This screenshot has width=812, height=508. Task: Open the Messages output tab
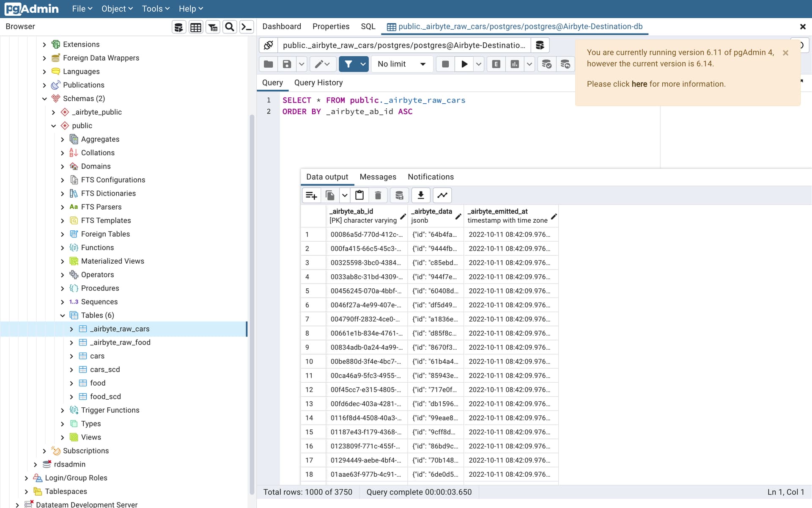[378, 177]
